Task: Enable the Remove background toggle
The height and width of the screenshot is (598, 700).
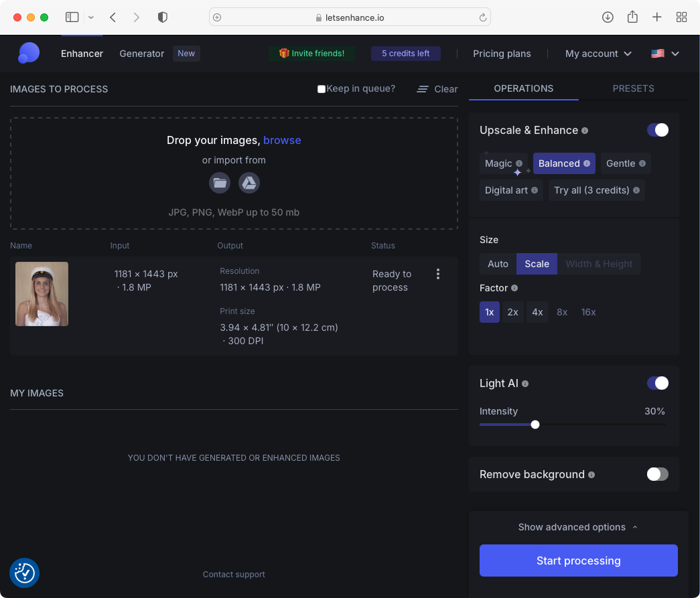Action: pos(657,474)
